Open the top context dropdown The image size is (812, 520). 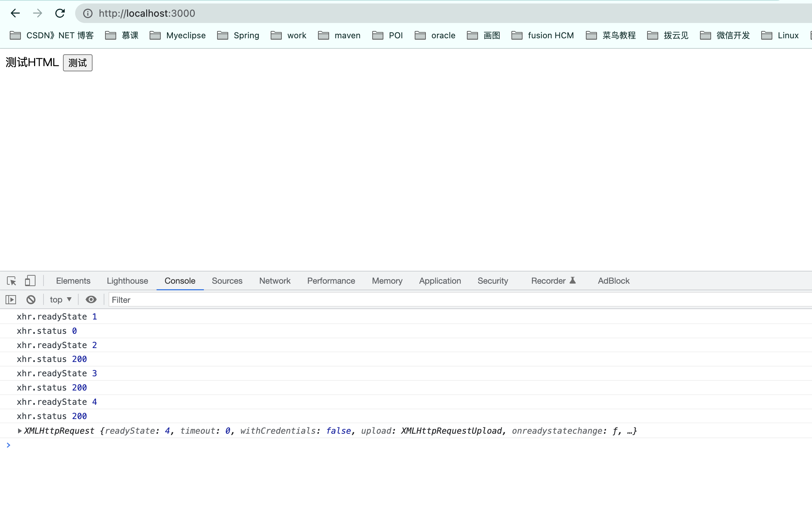[x=61, y=300]
